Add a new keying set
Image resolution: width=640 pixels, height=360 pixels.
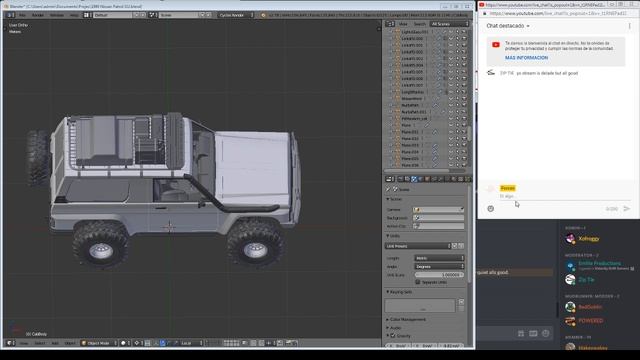click(461, 302)
